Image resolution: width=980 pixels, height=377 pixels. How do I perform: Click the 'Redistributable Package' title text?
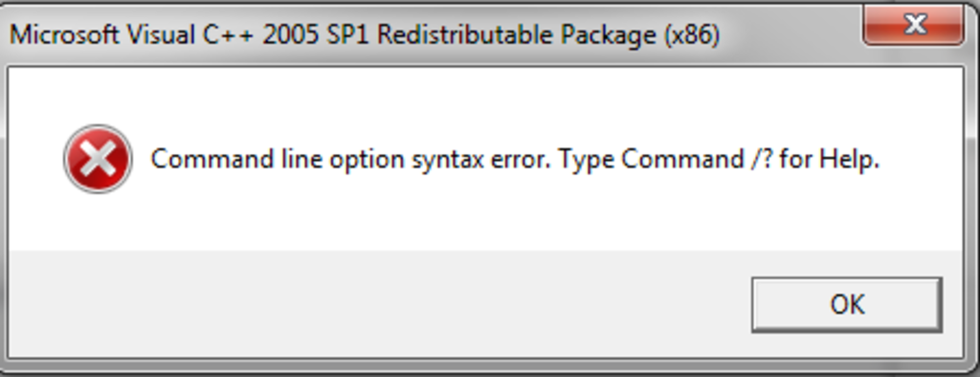pos(517,35)
